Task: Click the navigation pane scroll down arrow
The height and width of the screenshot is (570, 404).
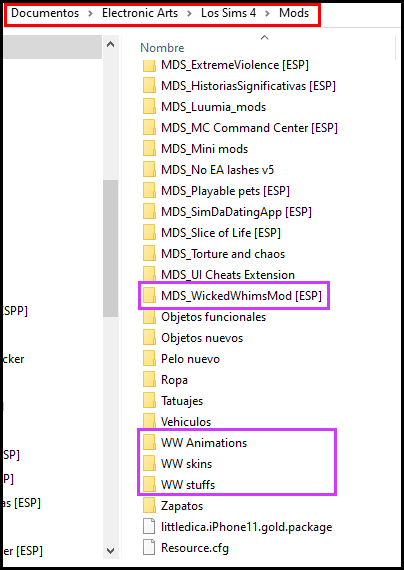Action: point(111,550)
